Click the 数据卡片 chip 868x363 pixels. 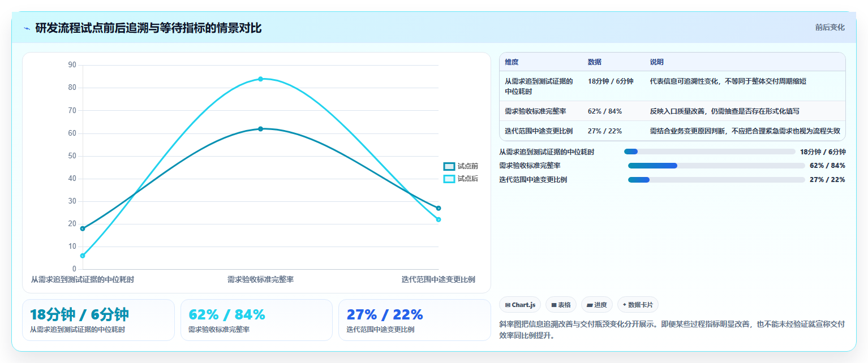(638, 305)
